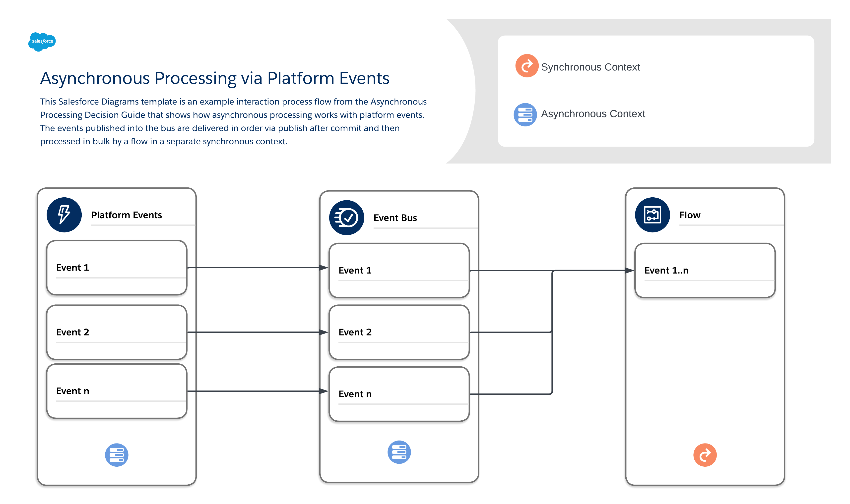Click the orange Synchronous Context legend icon
This screenshot has height=504, width=850.
coord(526,66)
